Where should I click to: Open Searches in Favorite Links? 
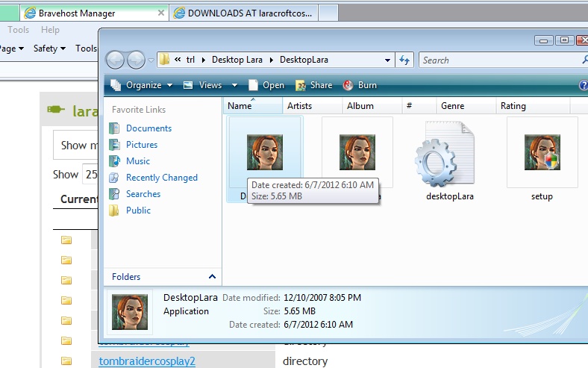pyautogui.click(x=143, y=194)
